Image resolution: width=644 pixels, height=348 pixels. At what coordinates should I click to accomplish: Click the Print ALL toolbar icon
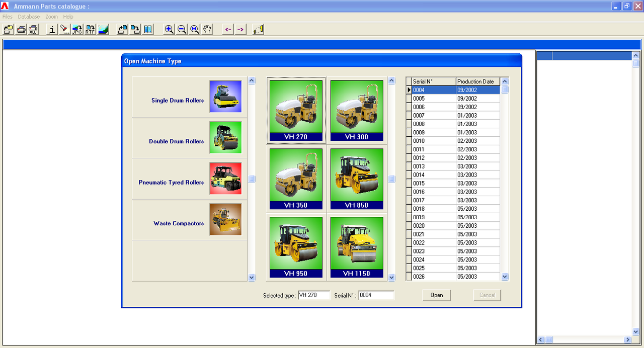(33, 29)
